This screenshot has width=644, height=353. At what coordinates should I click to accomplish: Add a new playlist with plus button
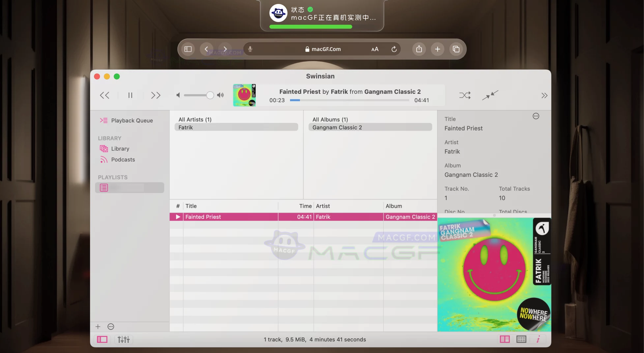click(98, 327)
